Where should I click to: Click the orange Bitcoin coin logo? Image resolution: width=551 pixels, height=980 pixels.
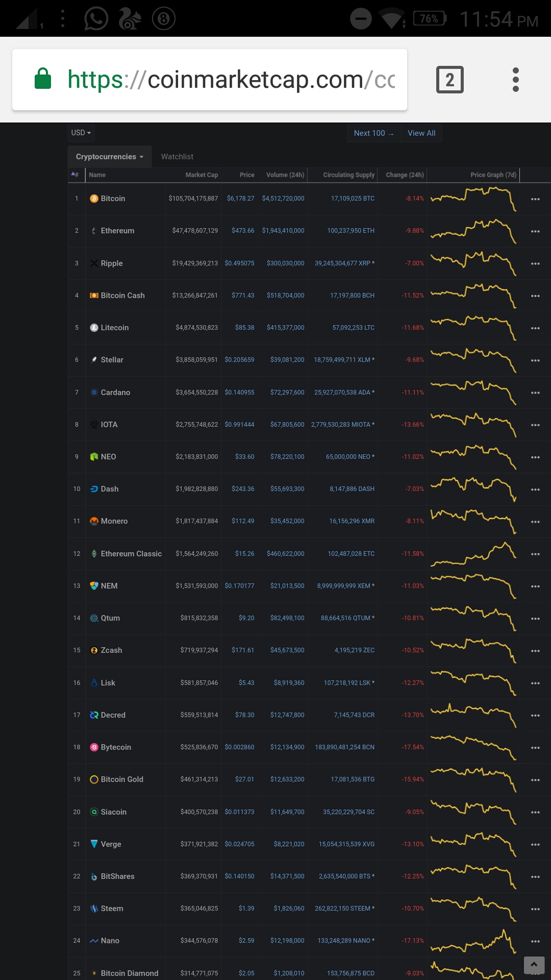click(x=94, y=199)
